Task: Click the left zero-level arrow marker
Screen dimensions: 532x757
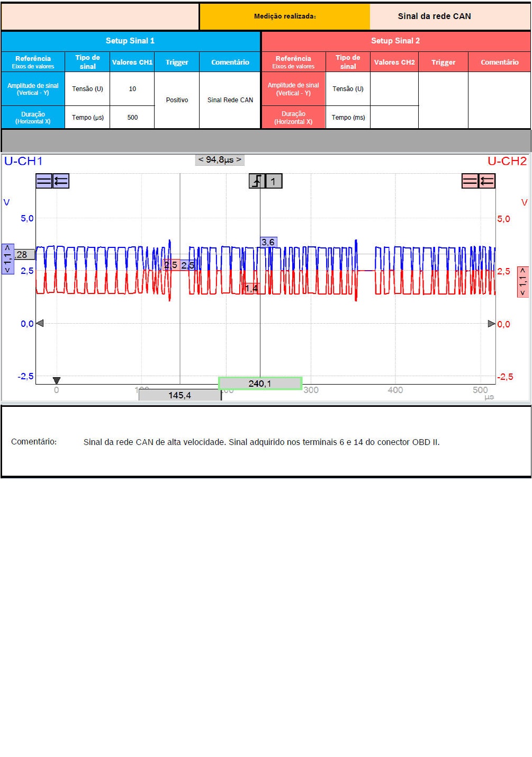Action: 40,323
